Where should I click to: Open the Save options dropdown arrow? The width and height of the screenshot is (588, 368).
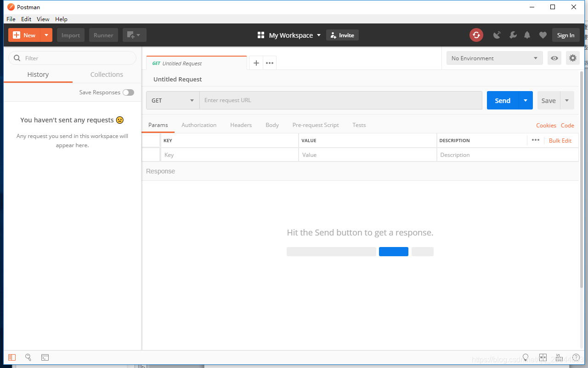tap(567, 100)
